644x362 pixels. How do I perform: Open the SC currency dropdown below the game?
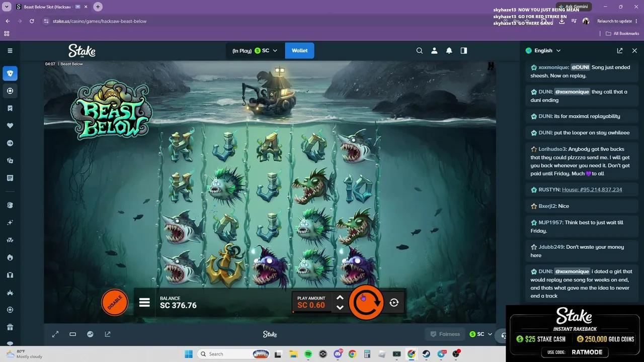[480, 334]
